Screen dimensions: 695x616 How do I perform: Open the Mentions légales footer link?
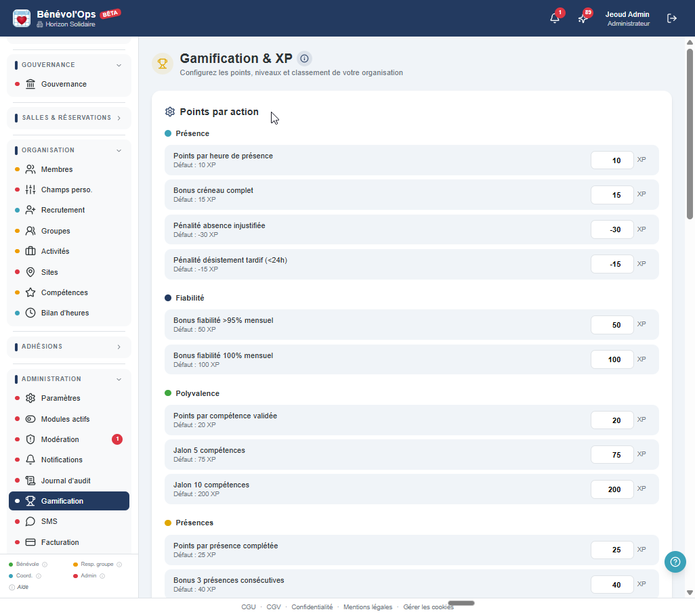368,607
